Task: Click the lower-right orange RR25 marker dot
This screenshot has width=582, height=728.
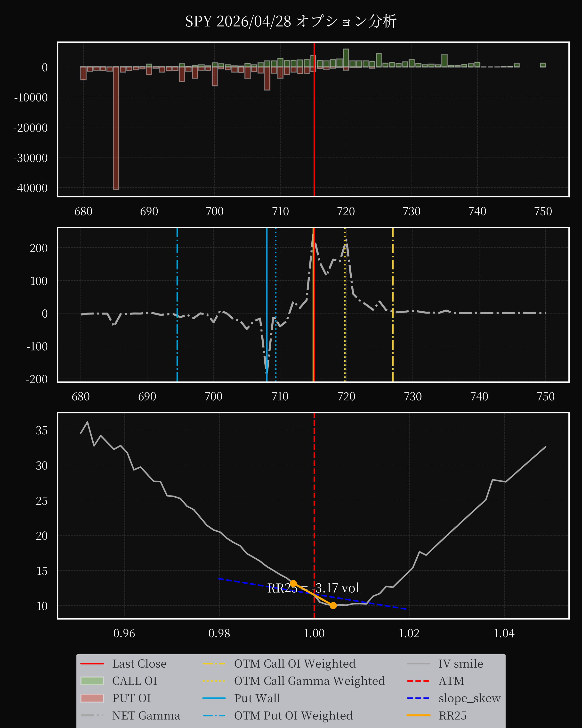Action: [x=333, y=605]
